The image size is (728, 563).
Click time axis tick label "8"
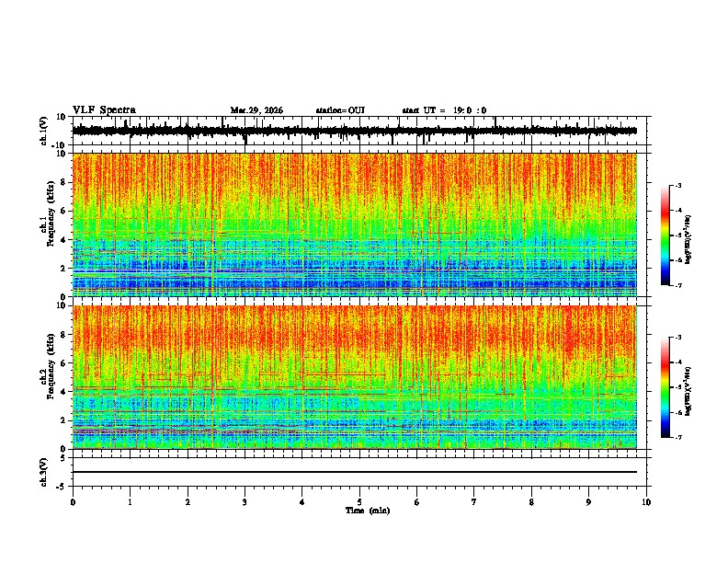click(x=531, y=502)
